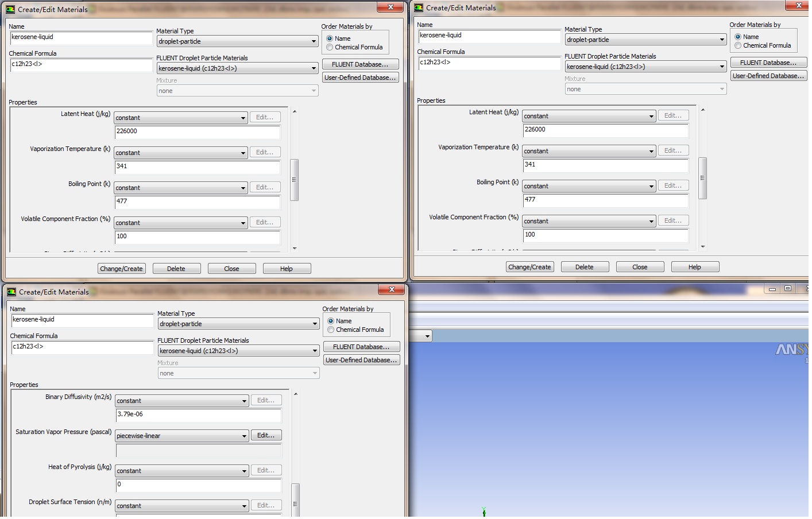Open FLUENT Database... in the top-right dialog

tap(768, 63)
